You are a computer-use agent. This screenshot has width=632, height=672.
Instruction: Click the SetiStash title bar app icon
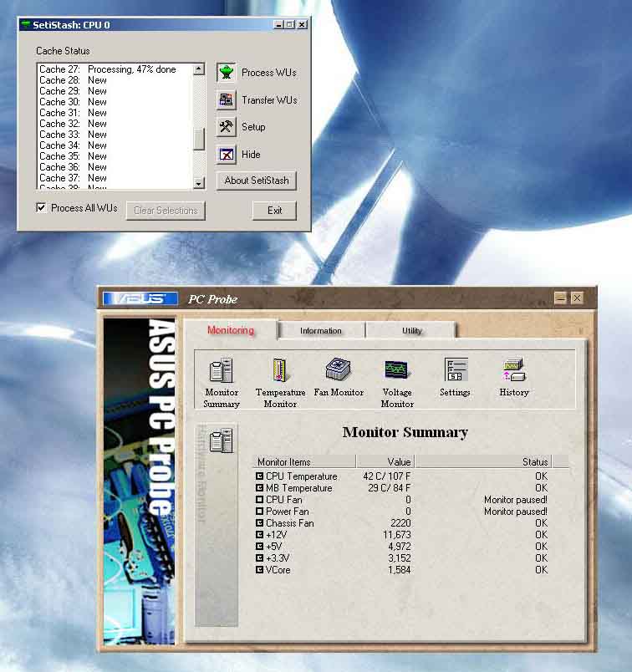pos(26,24)
